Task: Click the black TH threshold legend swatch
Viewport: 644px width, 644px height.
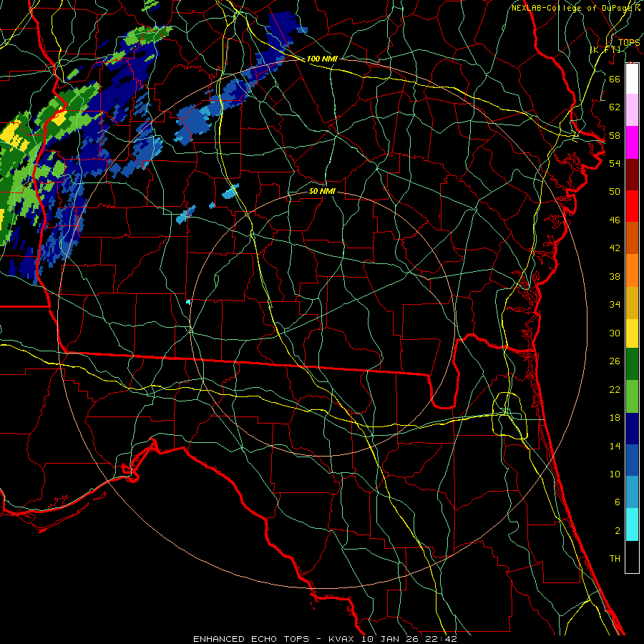Action: coord(632,557)
